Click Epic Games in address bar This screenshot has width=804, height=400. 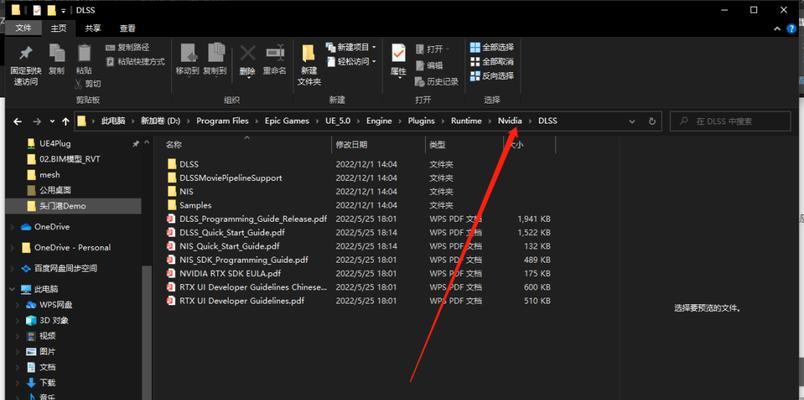(x=287, y=121)
